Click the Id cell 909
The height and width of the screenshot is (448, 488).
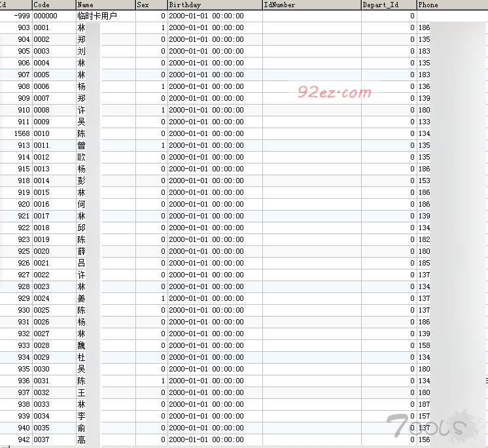[x=16, y=98]
